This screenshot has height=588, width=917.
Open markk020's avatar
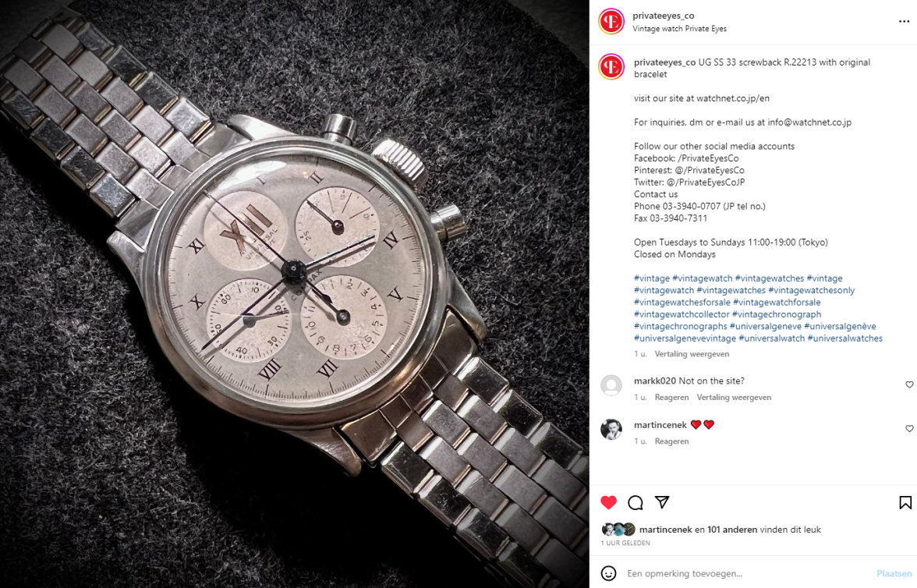click(x=611, y=385)
